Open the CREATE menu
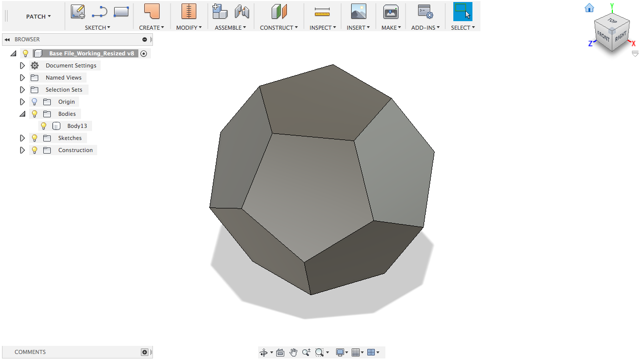This screenshot has height=360, width=644. pos(151,28)
